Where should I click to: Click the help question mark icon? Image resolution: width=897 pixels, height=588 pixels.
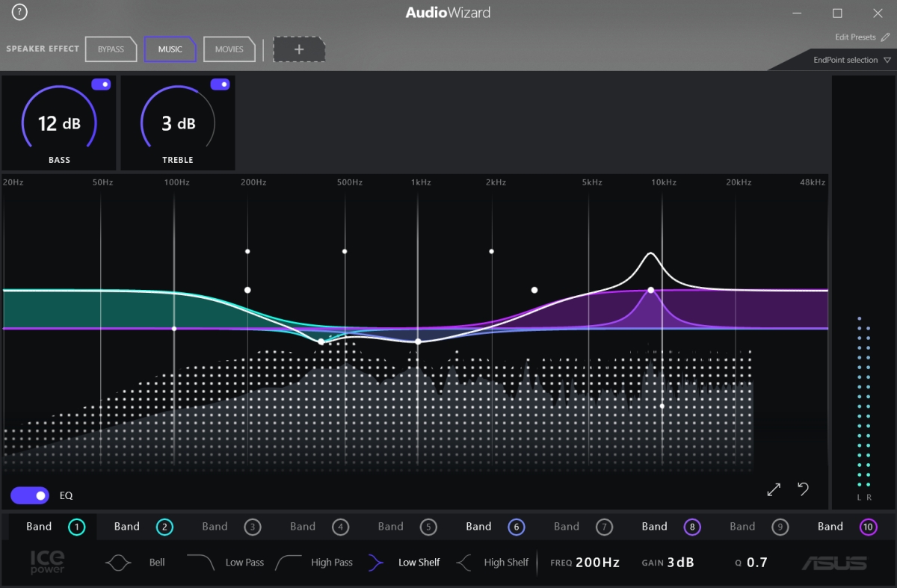[19, 12]
